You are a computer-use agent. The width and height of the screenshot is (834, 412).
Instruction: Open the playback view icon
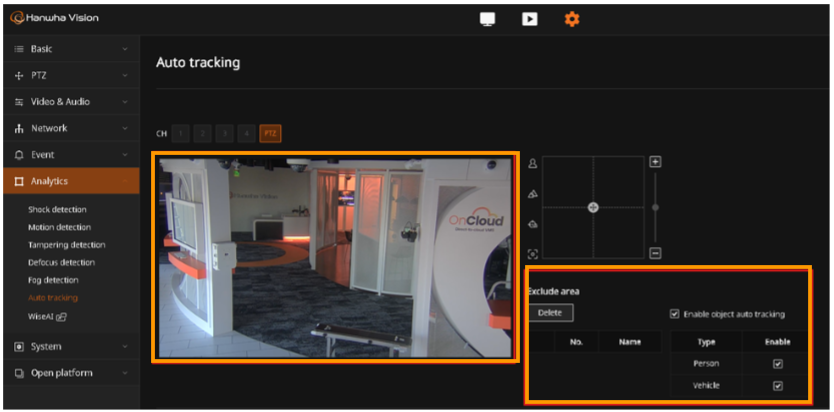point(529,19)
